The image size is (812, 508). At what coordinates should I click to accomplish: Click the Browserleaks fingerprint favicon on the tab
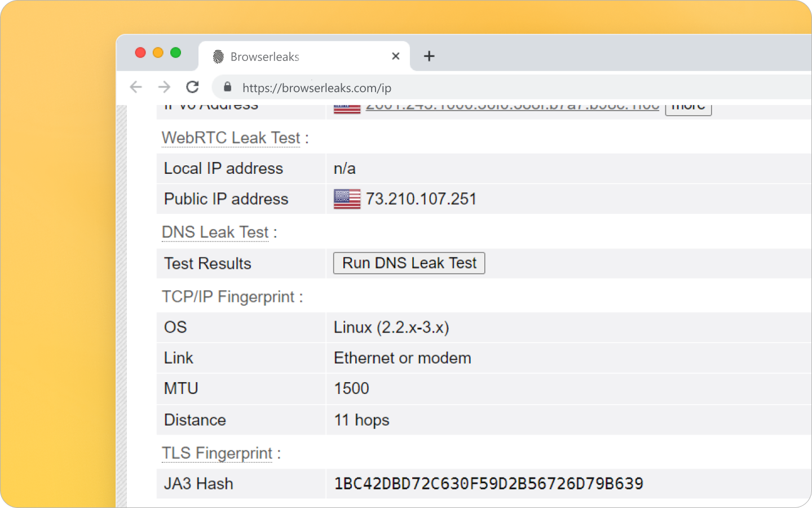tap(217, 56)
